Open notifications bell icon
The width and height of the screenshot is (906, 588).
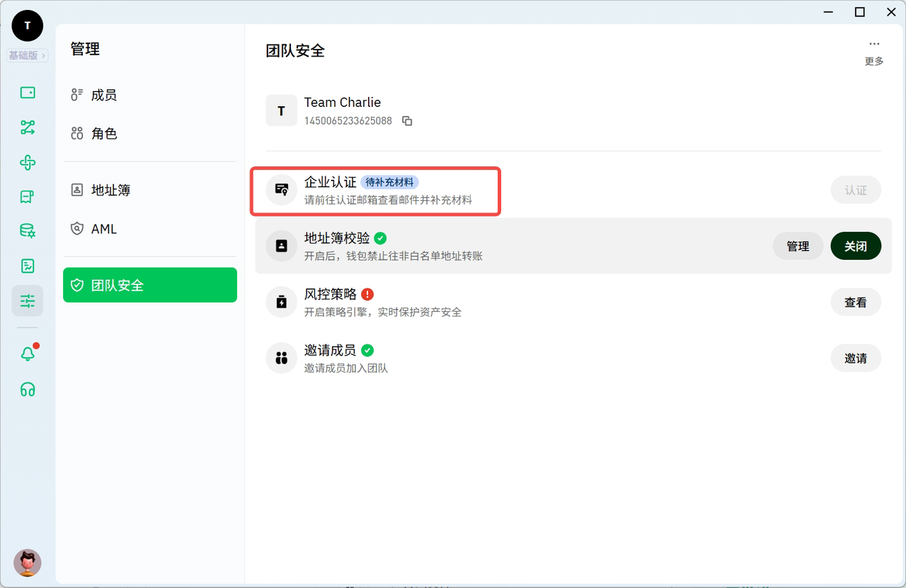coord(28,354)
